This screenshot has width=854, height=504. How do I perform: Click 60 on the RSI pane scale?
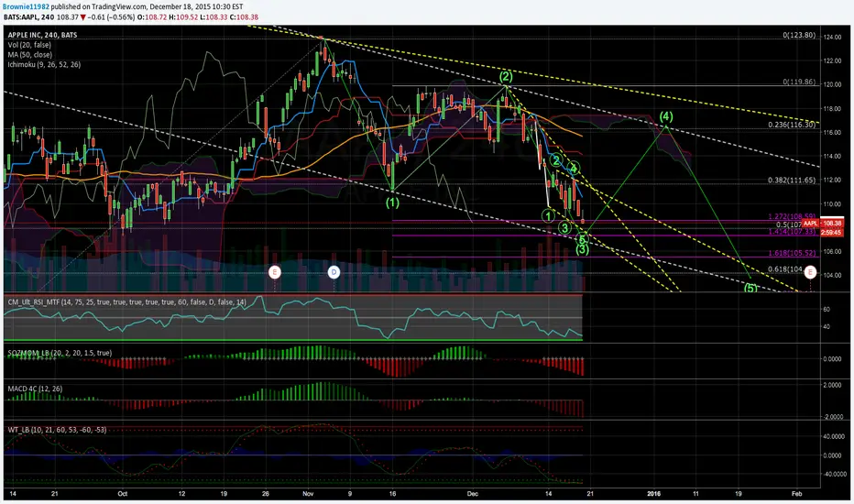[x=827, y=310]
